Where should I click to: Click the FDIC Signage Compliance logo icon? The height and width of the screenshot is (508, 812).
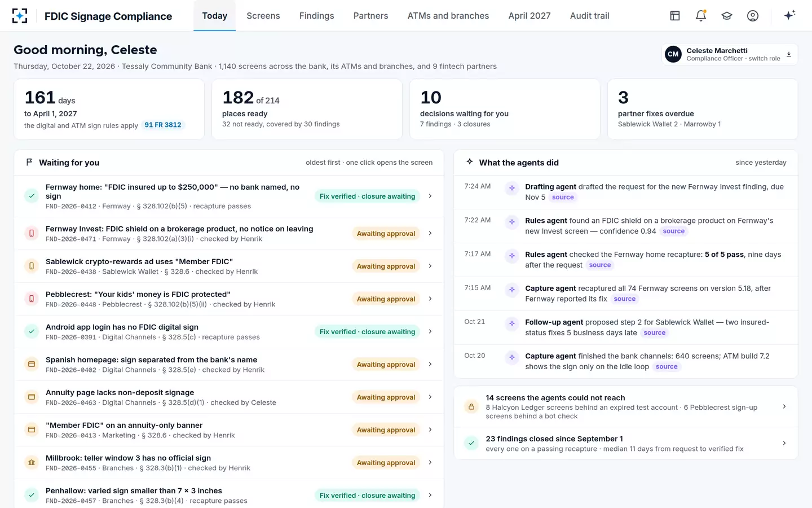pyautogui.click(x=20, y=16)
